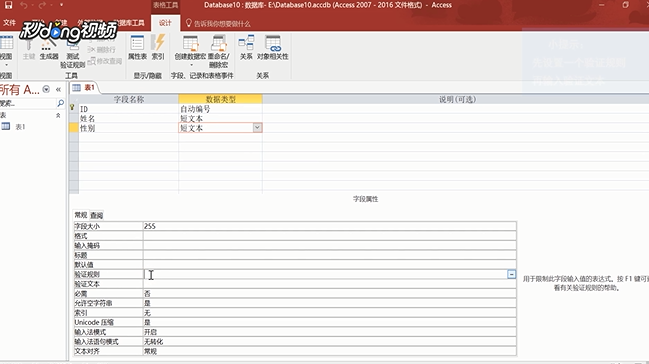Click the 创建数据宏 icon

190,51
